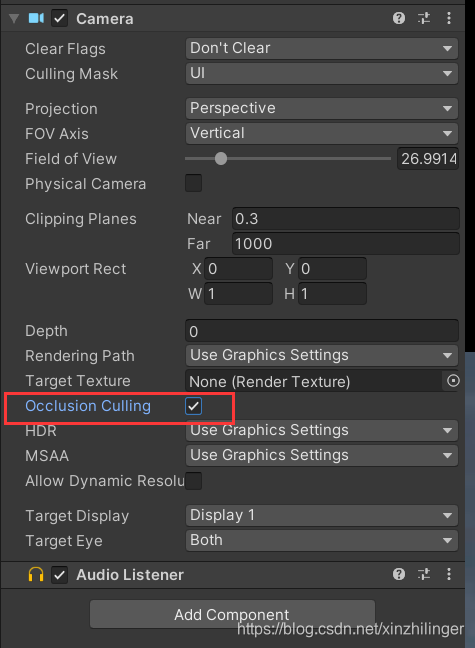This screenshot has width=475, height=648.
Task: Disable the Occlusion Culling checkbox
Action: pos(193,406)
